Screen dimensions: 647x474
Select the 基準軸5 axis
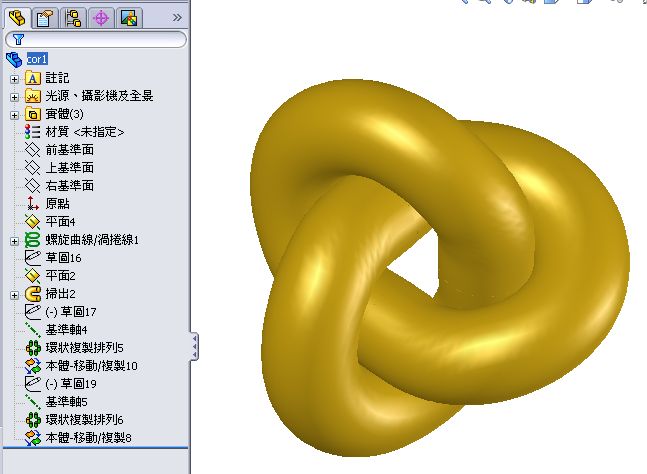tap(66, 402)
